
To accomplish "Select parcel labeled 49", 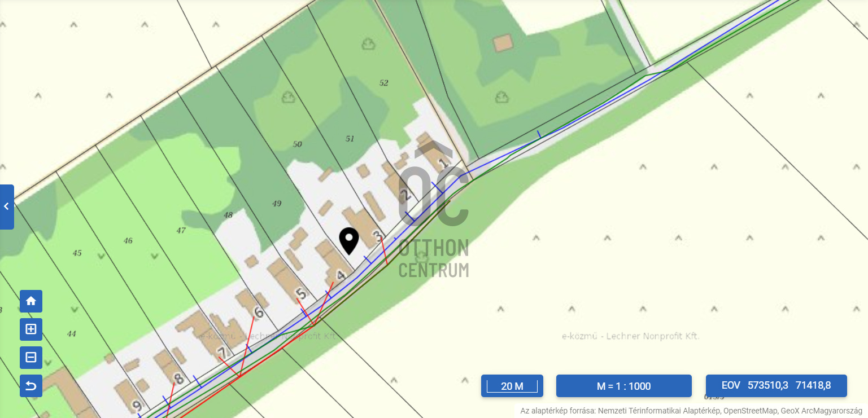I will 277,204.
